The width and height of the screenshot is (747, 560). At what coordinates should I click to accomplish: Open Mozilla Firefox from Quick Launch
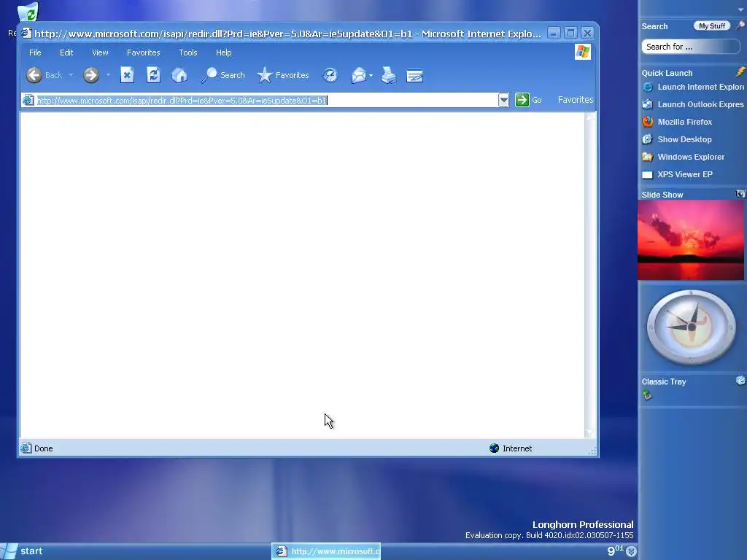[677, 122]
